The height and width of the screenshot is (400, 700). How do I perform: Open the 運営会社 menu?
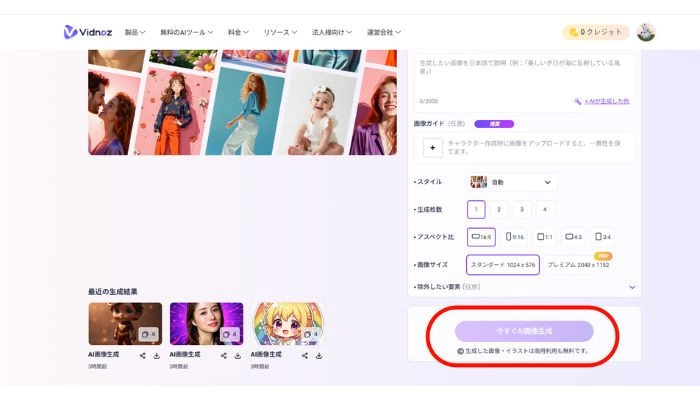click(383, 32)
